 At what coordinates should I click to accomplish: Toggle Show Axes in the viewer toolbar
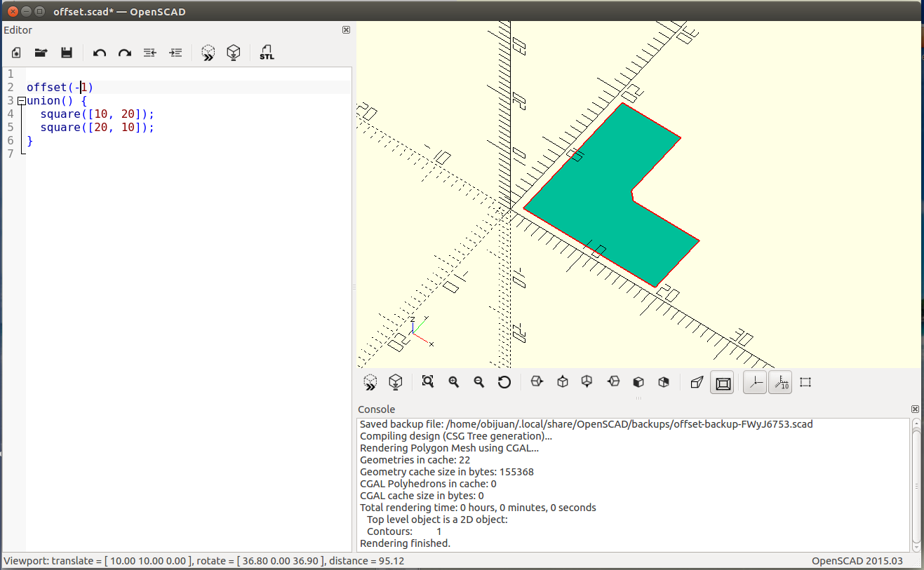[755, 383]
